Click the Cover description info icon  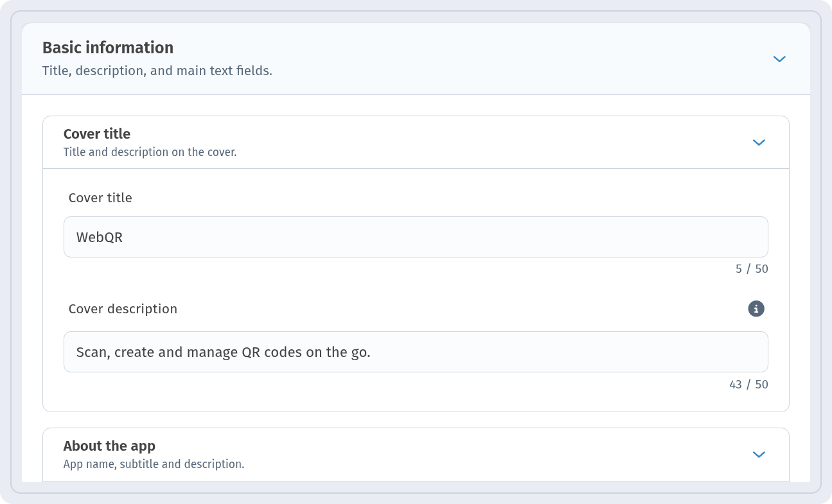[756, 309]
